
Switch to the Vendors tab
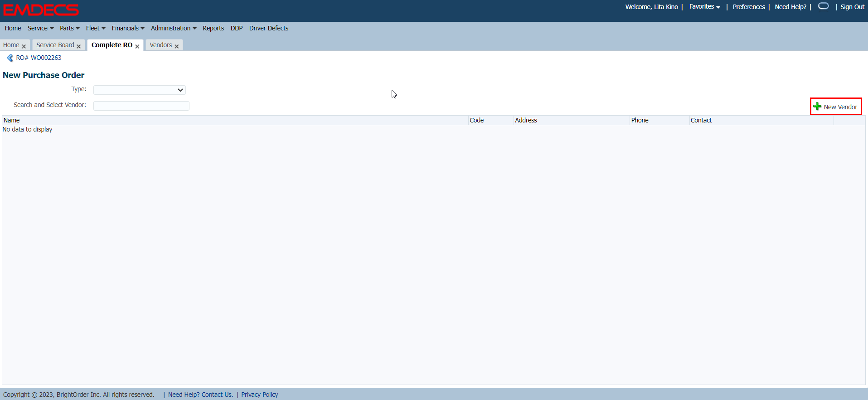coord(160,45)
